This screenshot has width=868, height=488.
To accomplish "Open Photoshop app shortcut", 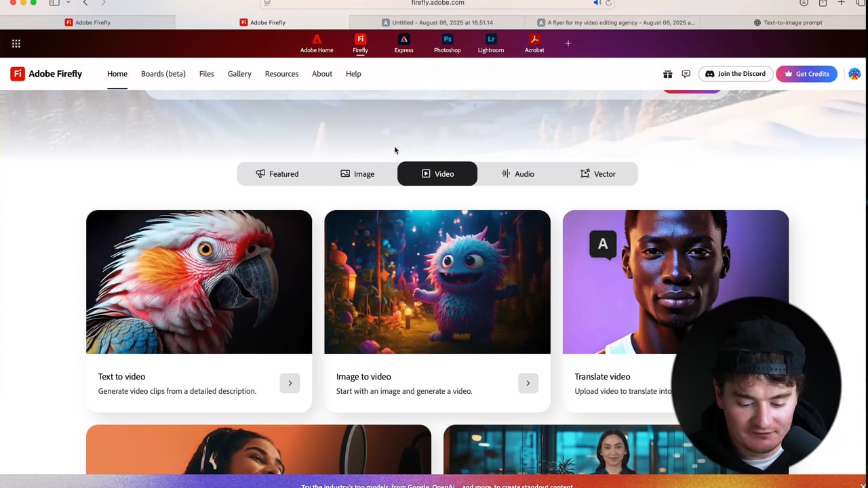I will [x=447, y=43].
